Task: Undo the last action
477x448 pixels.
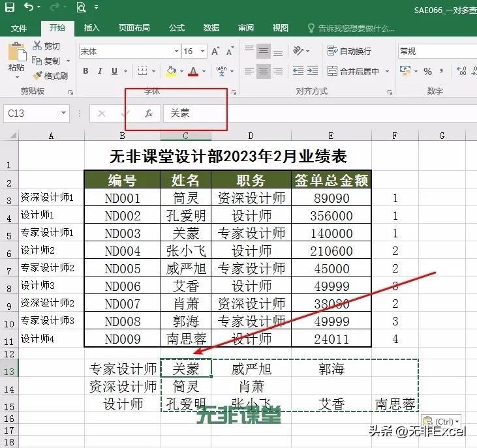Action: [x=29, y=7]
